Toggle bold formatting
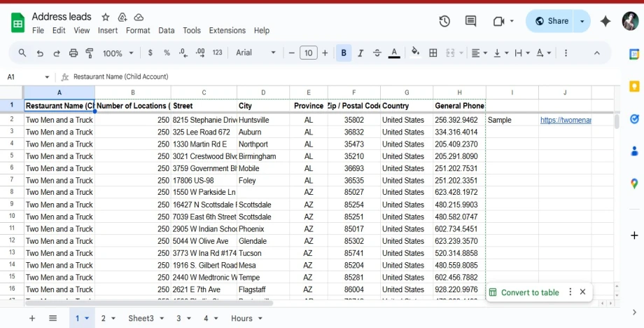 point(344,53)
